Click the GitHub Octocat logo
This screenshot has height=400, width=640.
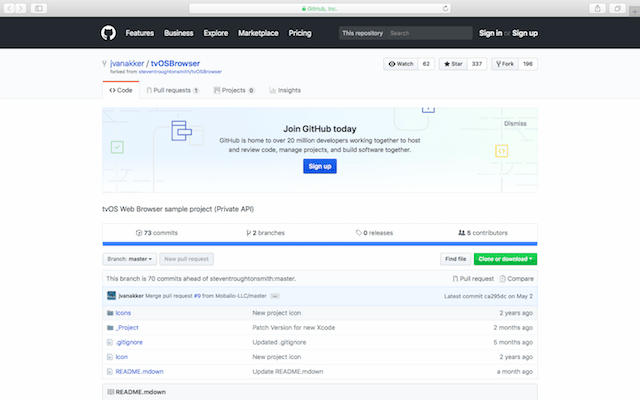point(108,33)
